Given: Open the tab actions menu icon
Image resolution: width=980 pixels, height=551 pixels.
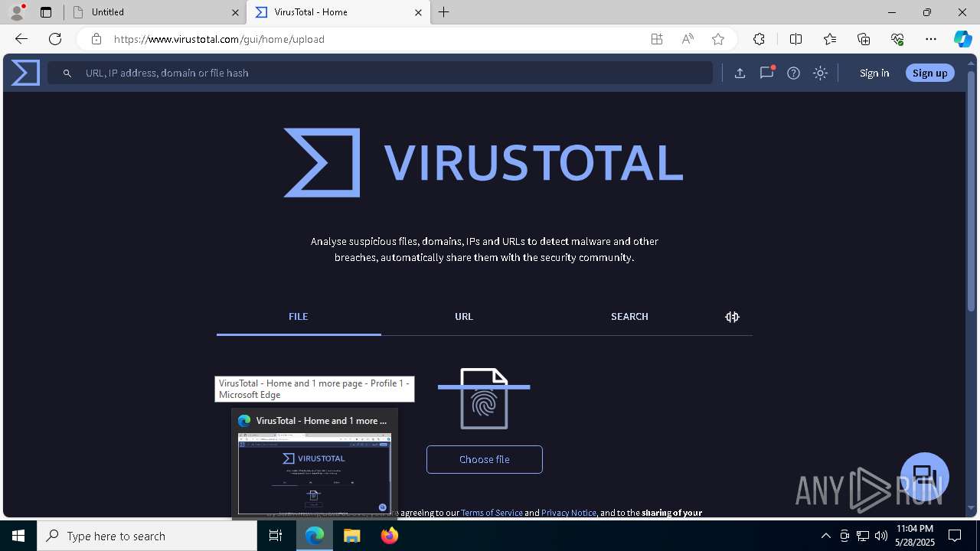Looking at the screenshot, I should click(46, 12).
